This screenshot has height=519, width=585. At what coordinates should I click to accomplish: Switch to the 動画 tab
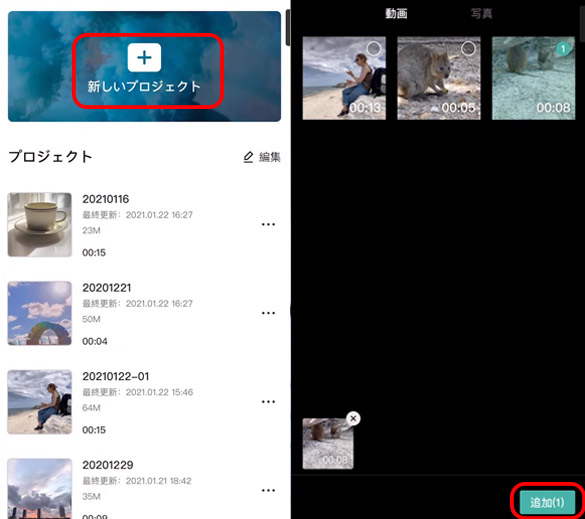(396, 14)
